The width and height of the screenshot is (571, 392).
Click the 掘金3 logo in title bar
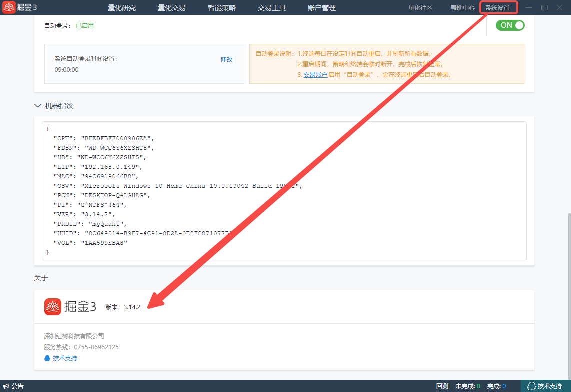(19, 7)
